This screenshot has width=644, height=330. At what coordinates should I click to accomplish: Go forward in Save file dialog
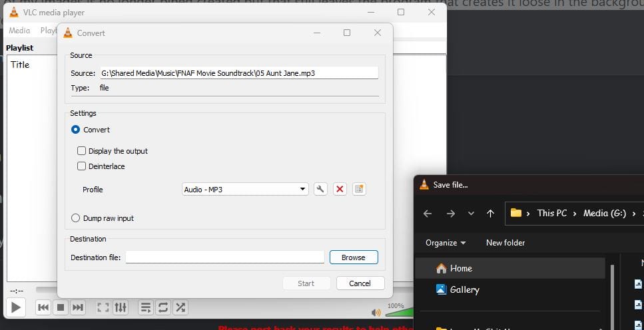(451, 214)
